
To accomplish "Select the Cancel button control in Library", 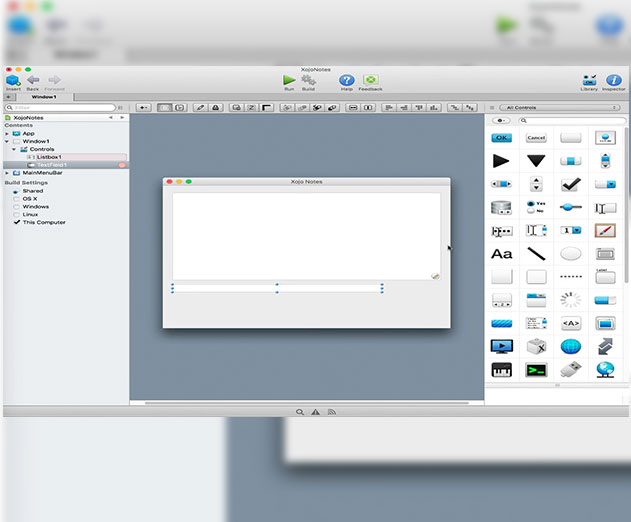I will (x=536, y=138).
